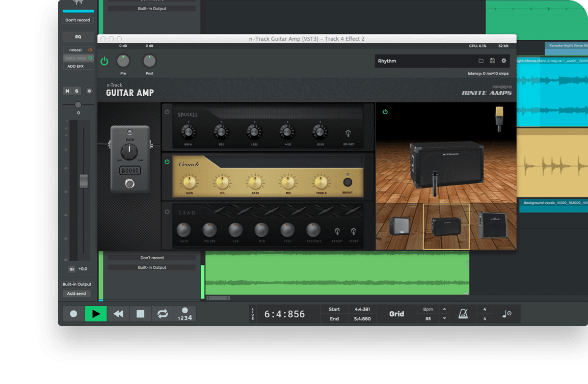Toggle the Crunch amp power button

click(x=167, y=162)
